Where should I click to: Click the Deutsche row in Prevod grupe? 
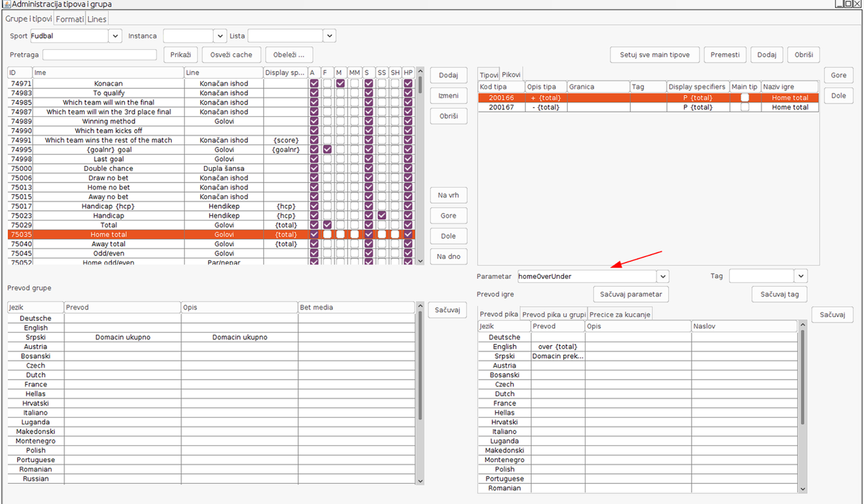pos(212,318)
